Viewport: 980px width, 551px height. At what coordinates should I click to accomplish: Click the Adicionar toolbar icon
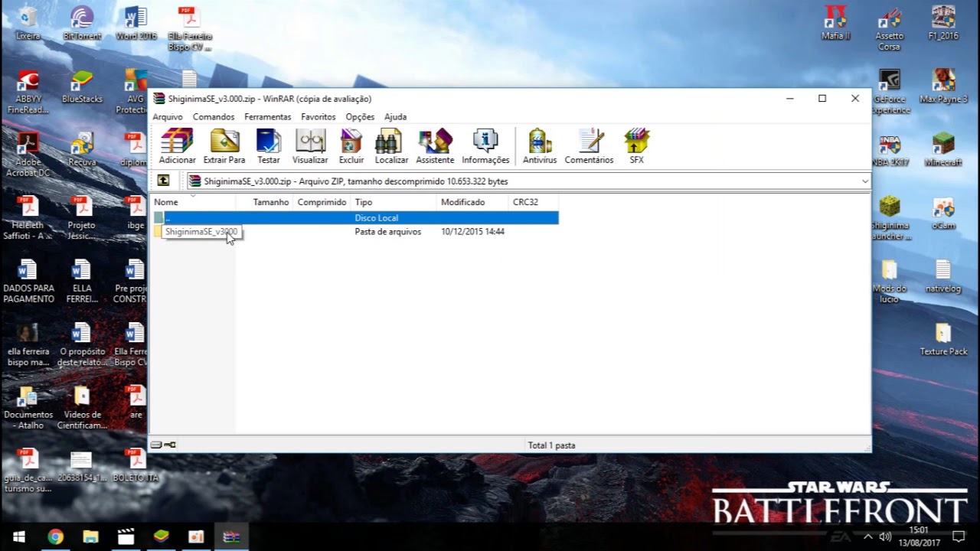[177, 146]
